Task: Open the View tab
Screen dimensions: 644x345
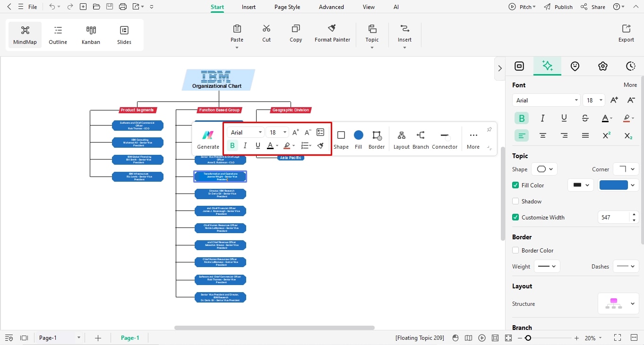Action: coord(369,7)
